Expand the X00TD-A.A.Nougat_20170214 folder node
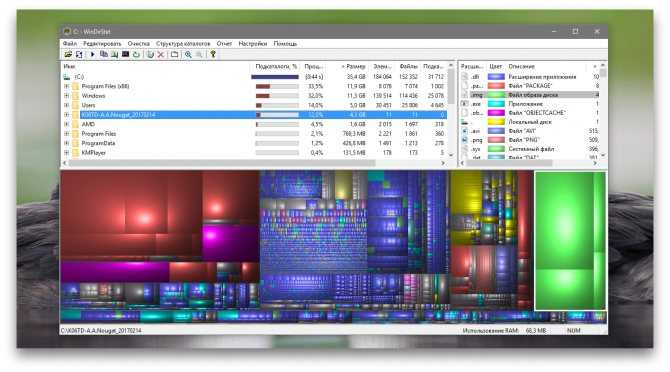The image size is (670, 372). [x=66, y=114]
